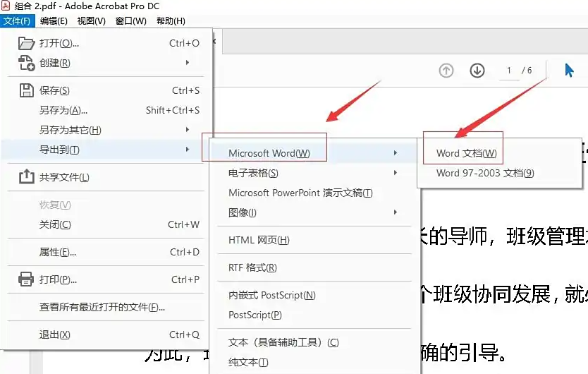Click the Print printer icon
588x374 pixels.
(x=26, y=279)
